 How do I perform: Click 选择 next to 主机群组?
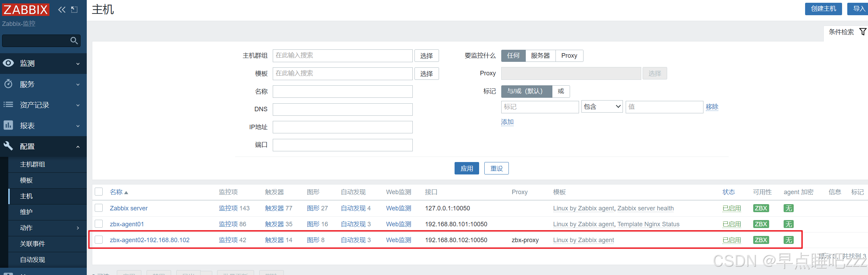[427, 56]
